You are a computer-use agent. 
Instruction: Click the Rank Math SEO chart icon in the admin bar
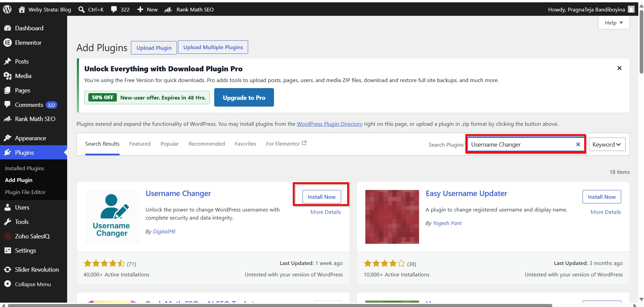pyautogui.click(x=168, y=10)
